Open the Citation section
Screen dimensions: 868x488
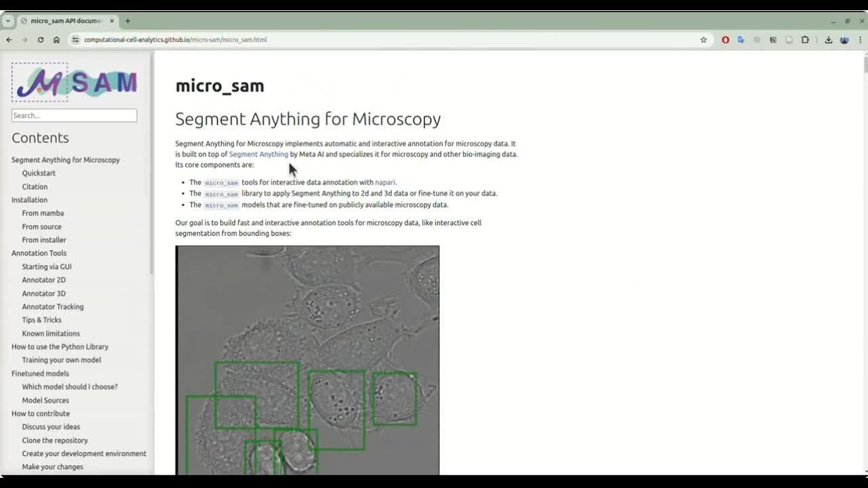point(35,186)
